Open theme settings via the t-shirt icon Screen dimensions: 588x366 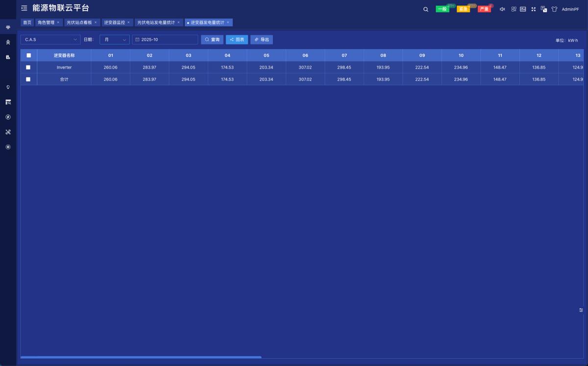(x=554, y=9)
